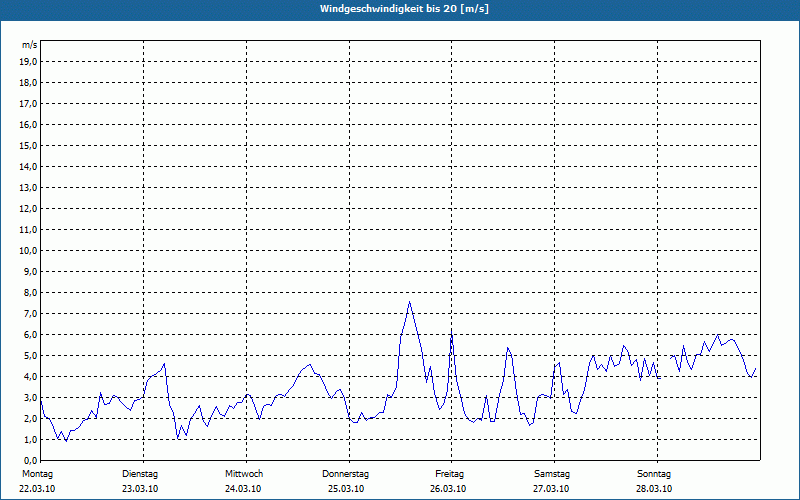Click the 0,0 y-axis label
Screen dimensions: 800x500
click(30, 460)
